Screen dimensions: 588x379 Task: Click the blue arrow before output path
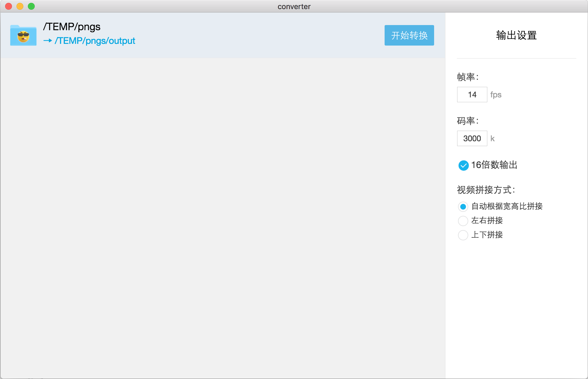(48, 41)
